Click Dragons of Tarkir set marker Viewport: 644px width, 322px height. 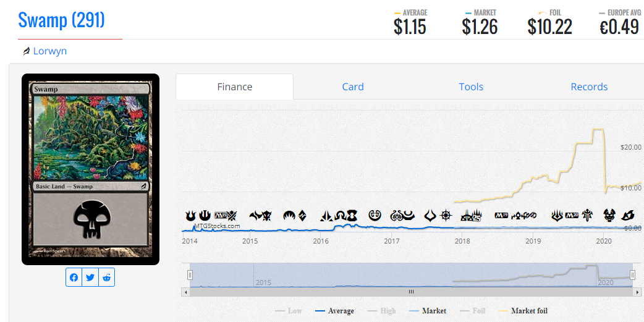(266, 215)
